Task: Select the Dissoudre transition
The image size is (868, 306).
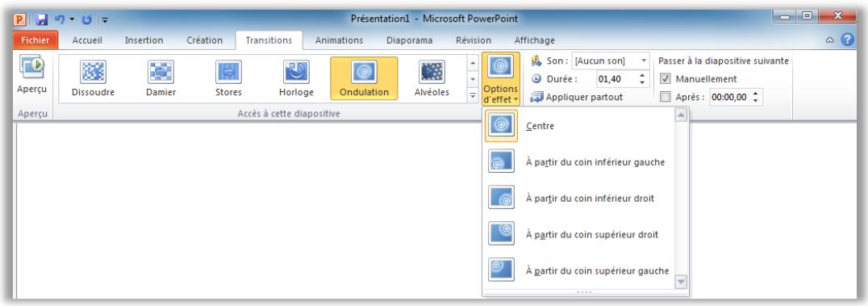Action: tap(93, 78)
